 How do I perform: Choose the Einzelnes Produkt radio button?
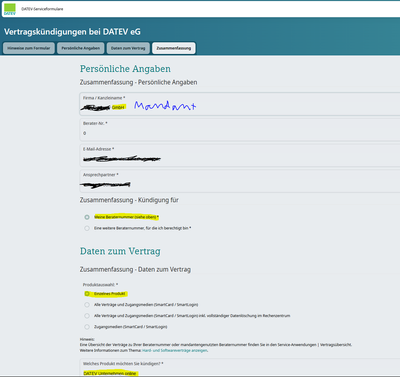pyautogui.click(x=87, y=294)
